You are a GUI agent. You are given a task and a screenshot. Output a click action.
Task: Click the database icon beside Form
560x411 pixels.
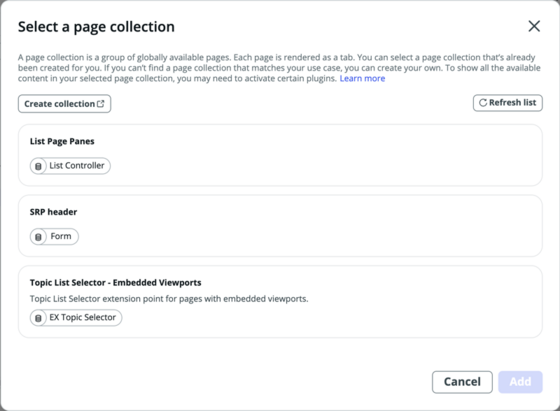tap(38, 237)
